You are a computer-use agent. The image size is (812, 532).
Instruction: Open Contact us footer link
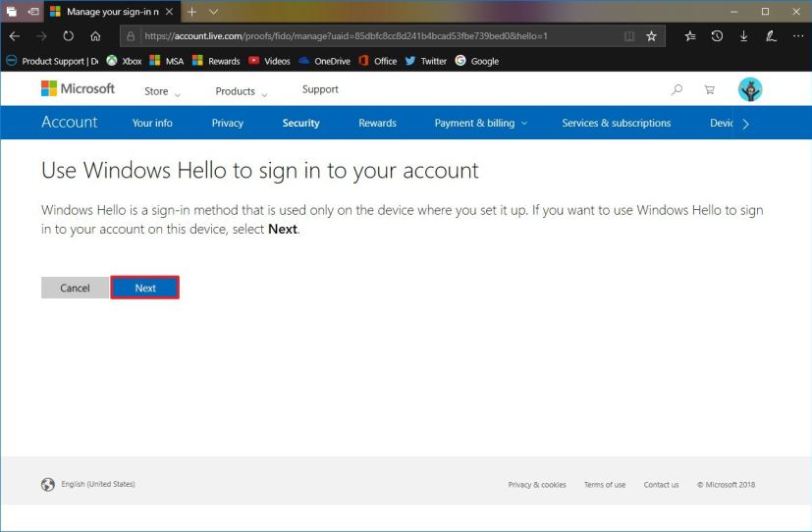(662, 485)
